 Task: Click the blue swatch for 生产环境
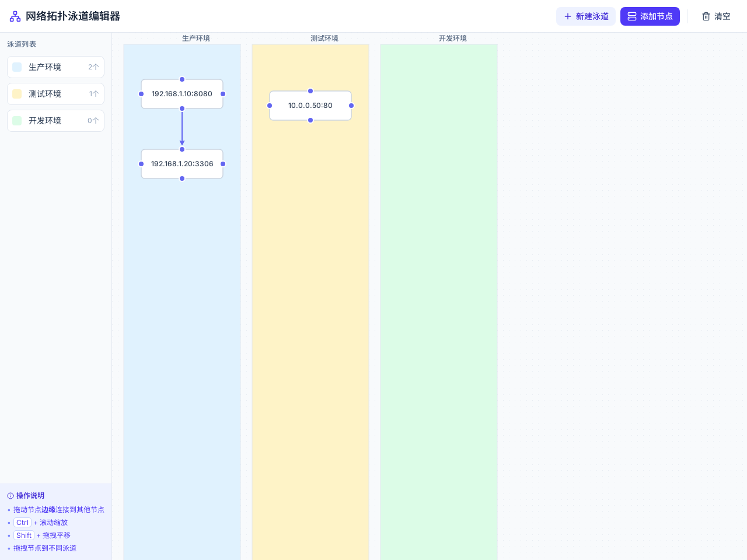pyautogui.click(x=17, y=67)
